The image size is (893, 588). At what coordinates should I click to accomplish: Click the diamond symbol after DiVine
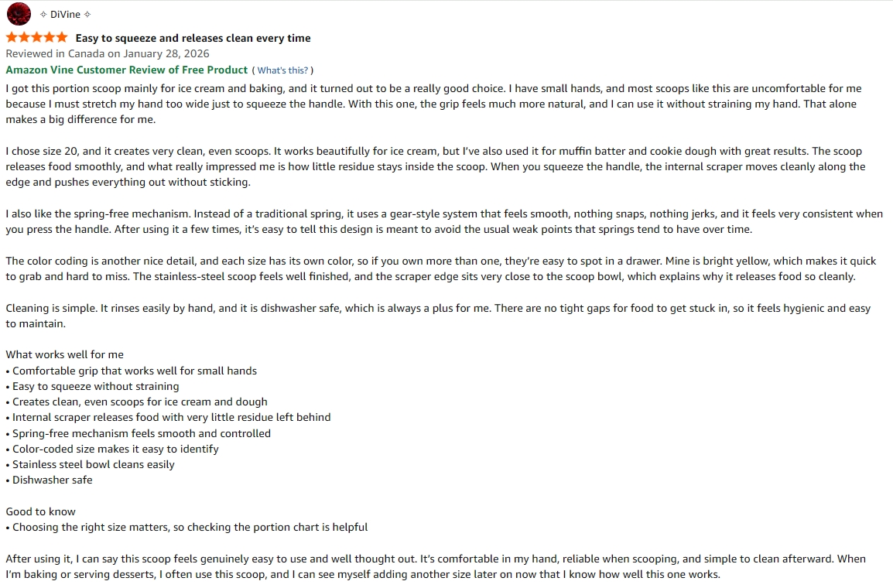87,14
